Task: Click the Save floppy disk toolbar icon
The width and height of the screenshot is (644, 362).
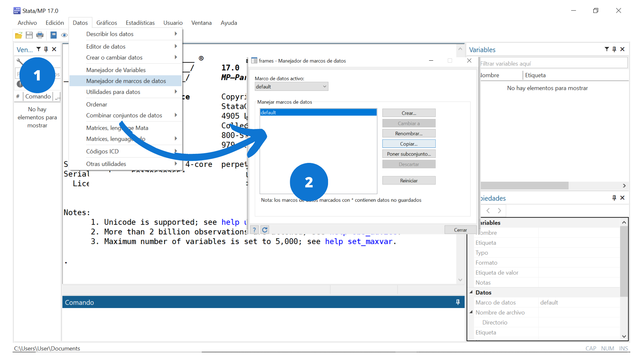Action: (x=29, y=35)
